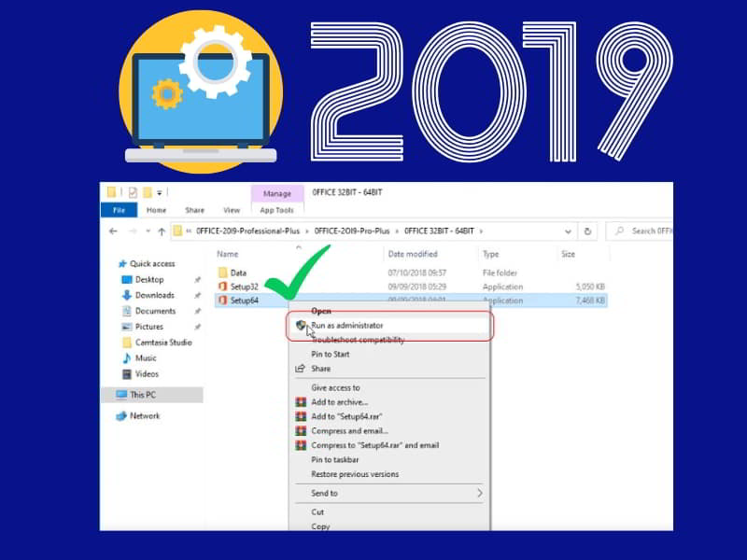This screenshot has width=747, height=560.
Task: Switch to the View ribbon tab
Action: click(231, 209)
